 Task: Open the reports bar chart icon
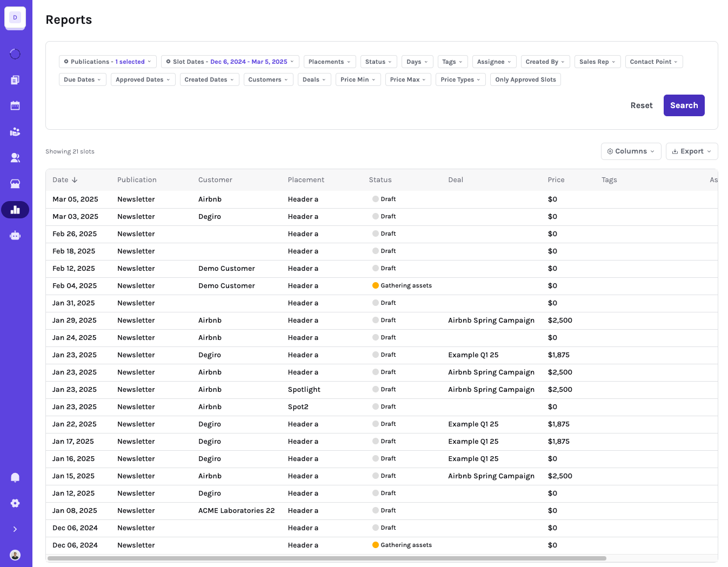pos(15,210)
